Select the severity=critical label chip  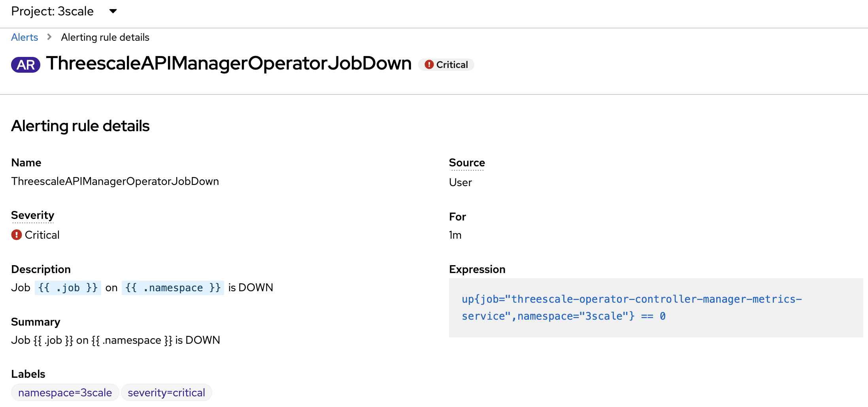coord(166,393)
